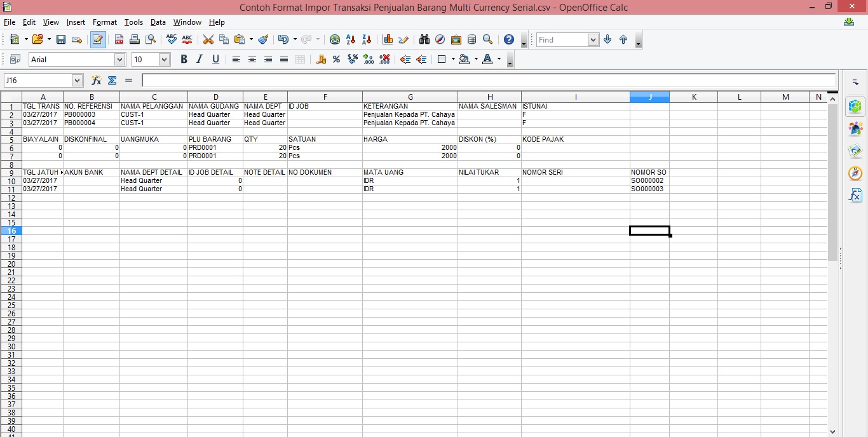Viewport: 868px width, 437px height.
Task: Find next search result
Action: tap(607, 39)
